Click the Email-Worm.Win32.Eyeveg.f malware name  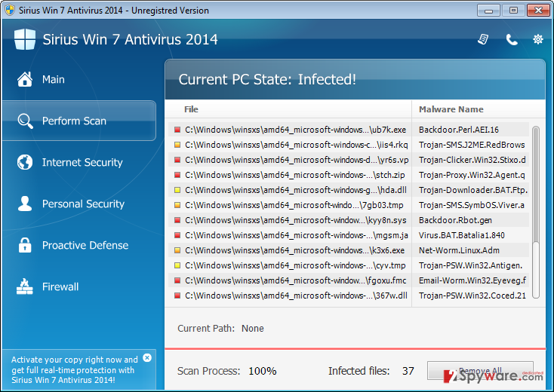(x=472, y=280)
